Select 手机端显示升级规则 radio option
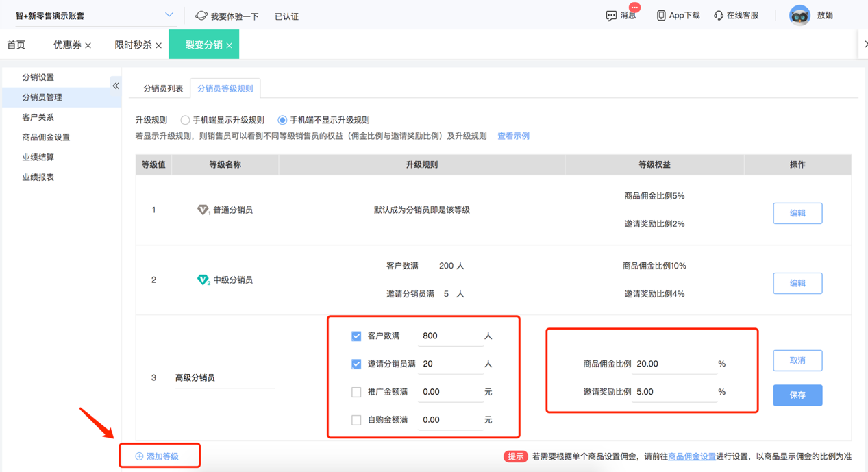 185,120
